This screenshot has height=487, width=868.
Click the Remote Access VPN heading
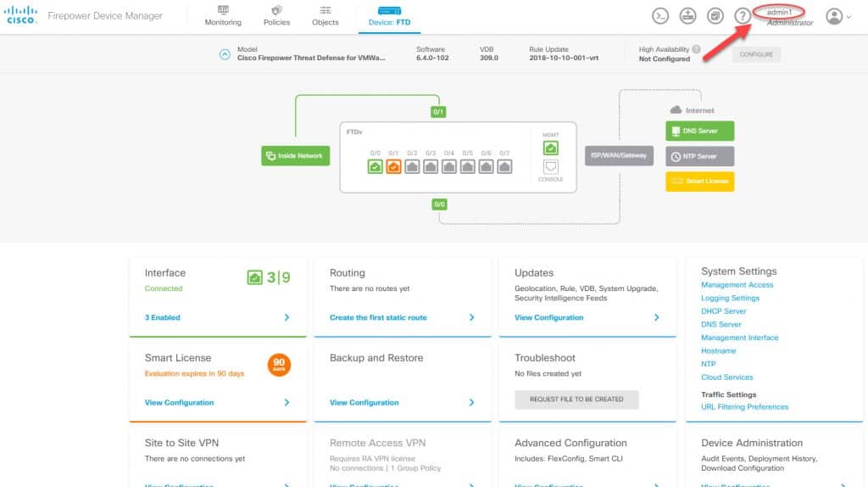[377, 443]
